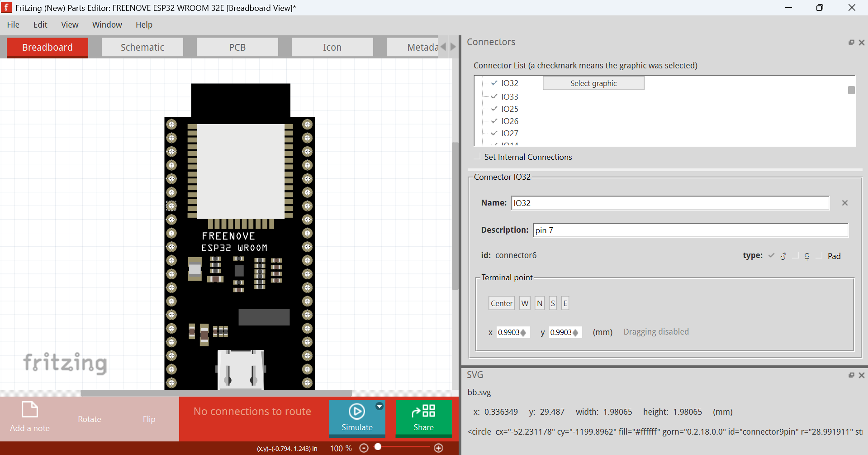
Task: Switch to the Metadata tab
Action: tap(413, 47)
